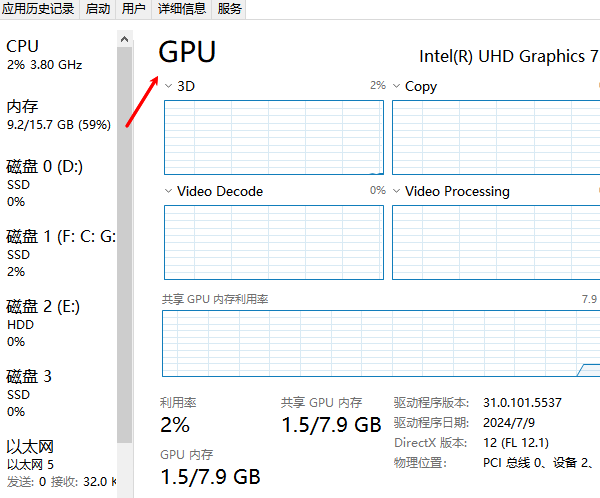Open the 3D graph dropdown chevron

click(x=168, y=87)
